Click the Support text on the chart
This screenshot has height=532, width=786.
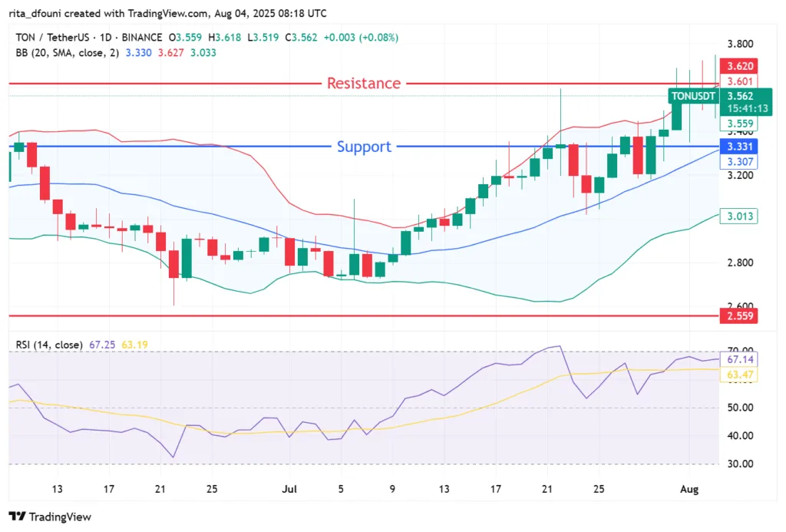[x=364, y=147]
